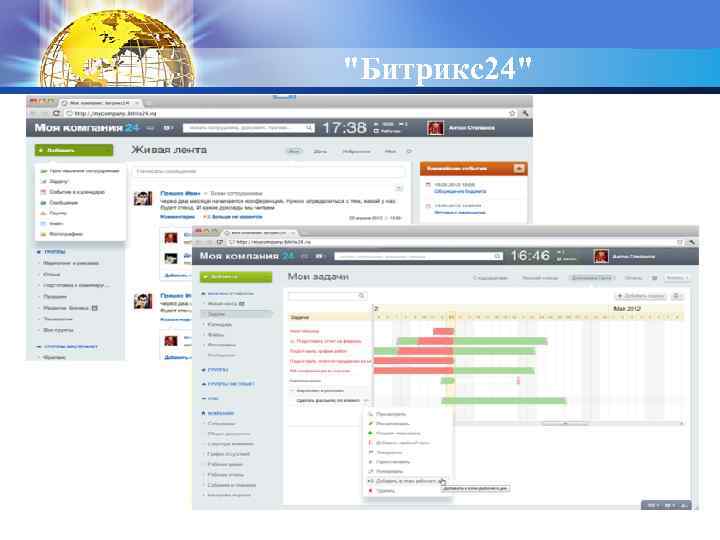The width and height of the screenshot is (720, 540).
Task: Open График отсутствий in sidebar
Action: click(228, 454)
